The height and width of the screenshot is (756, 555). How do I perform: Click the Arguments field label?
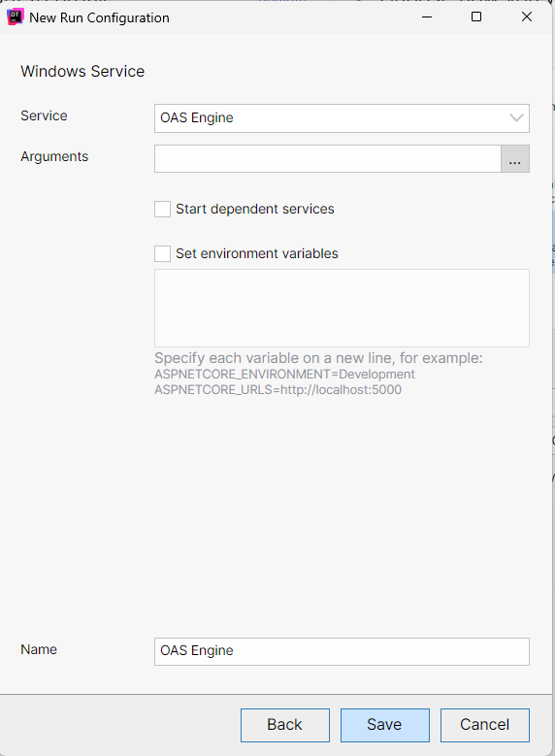pos(54,156)
